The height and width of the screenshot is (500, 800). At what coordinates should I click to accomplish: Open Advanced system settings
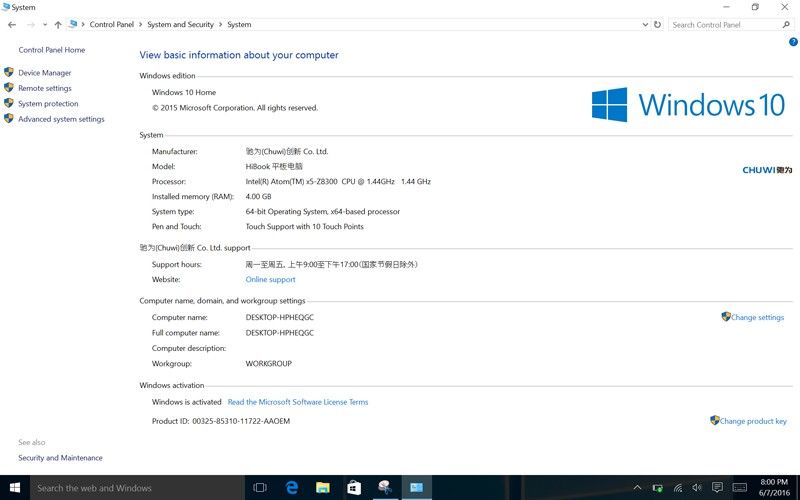tap(61, 119)
